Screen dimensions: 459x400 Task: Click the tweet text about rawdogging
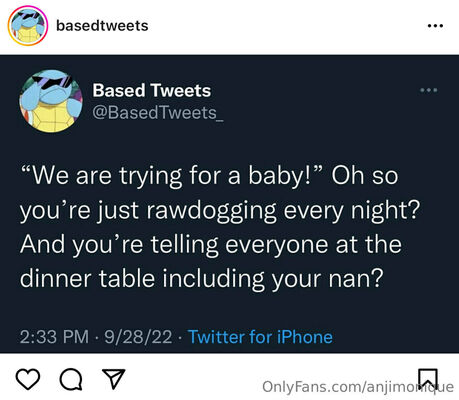[220, 227]
